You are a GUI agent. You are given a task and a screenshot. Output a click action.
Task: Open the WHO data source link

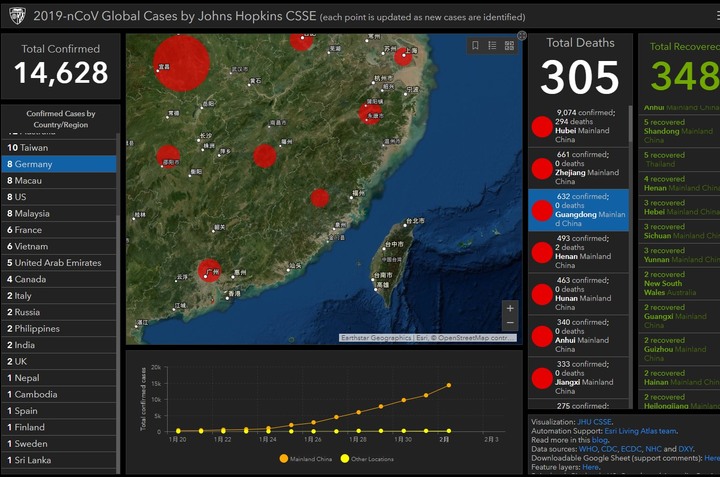pos(588,449)
